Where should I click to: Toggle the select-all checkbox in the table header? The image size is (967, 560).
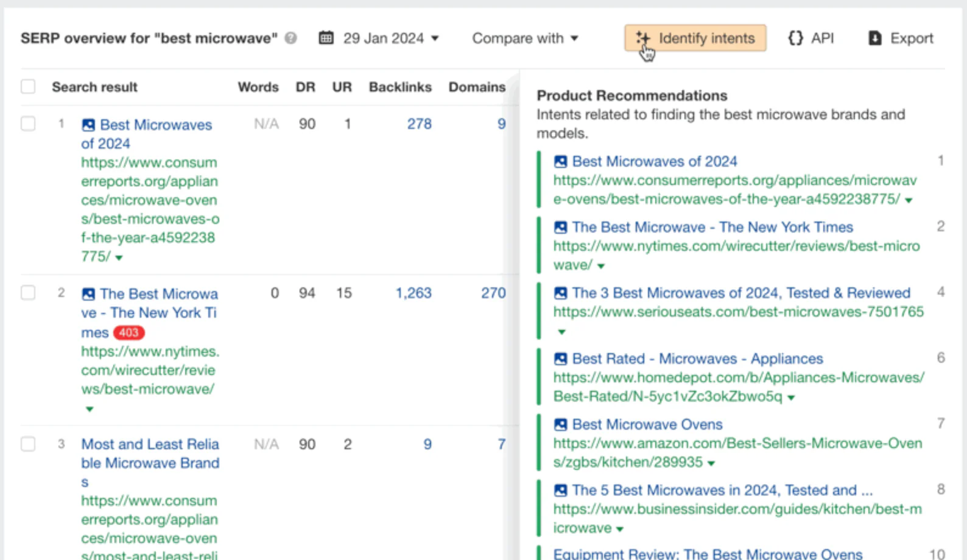[x=28, y=86]
